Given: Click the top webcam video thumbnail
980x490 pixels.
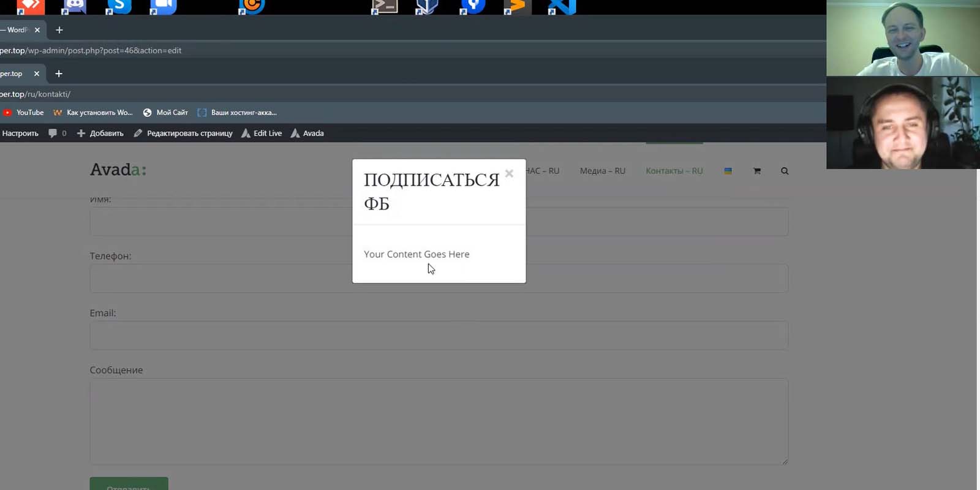Looking at the screenshot, I should 903,38.
